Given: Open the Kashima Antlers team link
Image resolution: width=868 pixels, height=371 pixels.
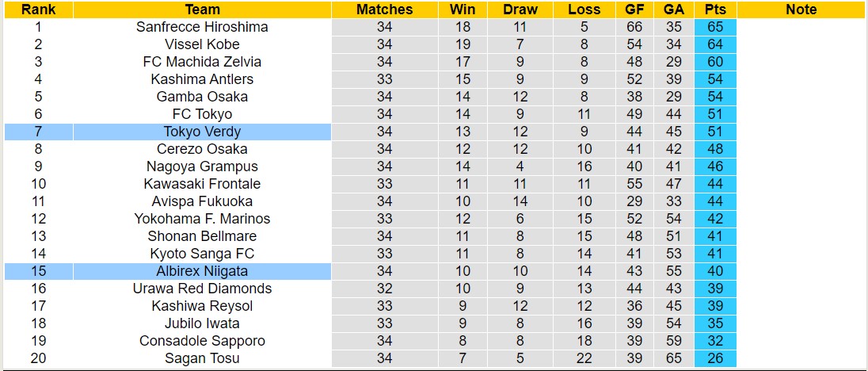Looking at the screenshot, I should [x=202, y=79].
